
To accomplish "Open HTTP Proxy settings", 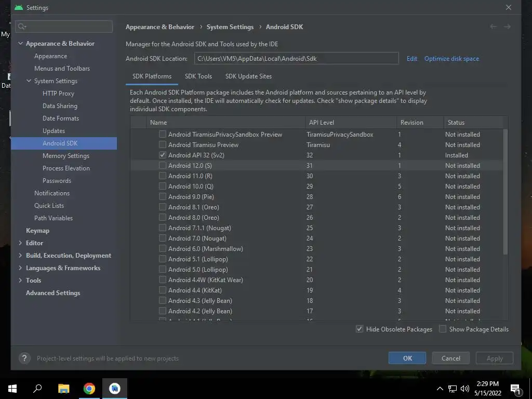I will [58, 94].
